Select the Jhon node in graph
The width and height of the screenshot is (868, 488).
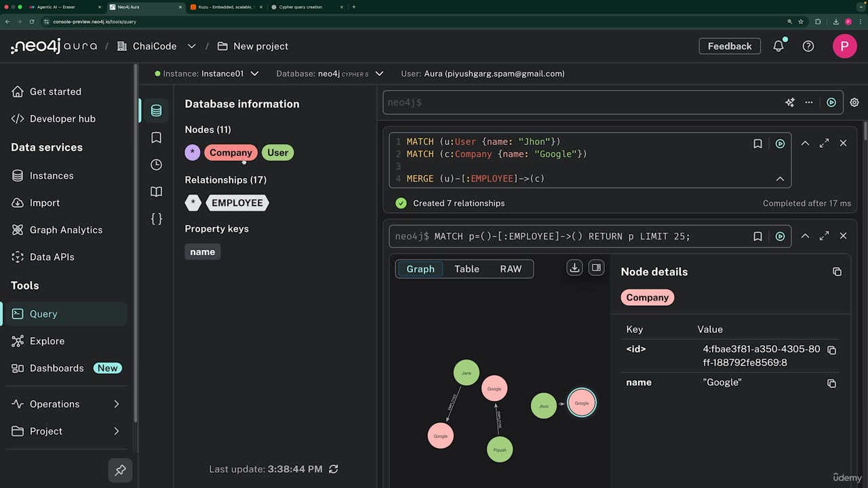[x=543, y=406]
